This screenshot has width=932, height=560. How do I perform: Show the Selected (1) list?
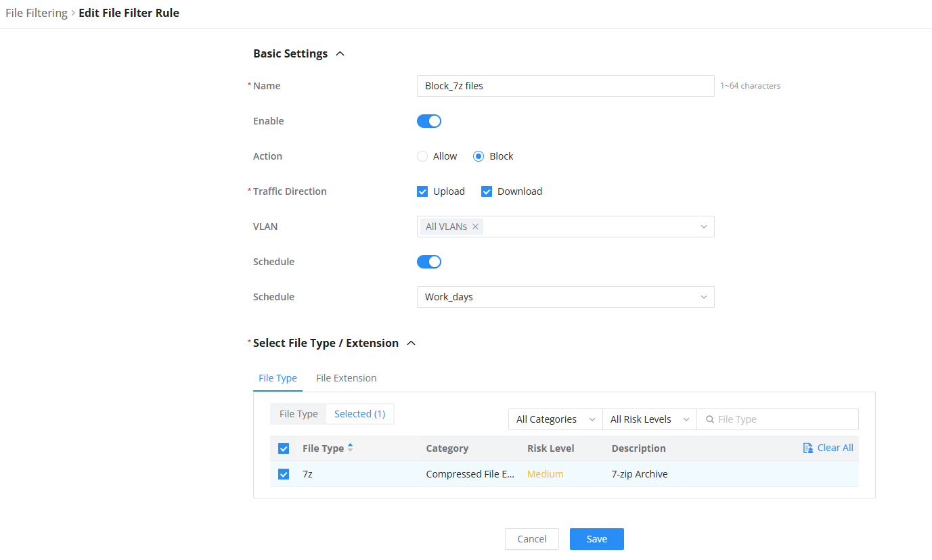point(360,414)
